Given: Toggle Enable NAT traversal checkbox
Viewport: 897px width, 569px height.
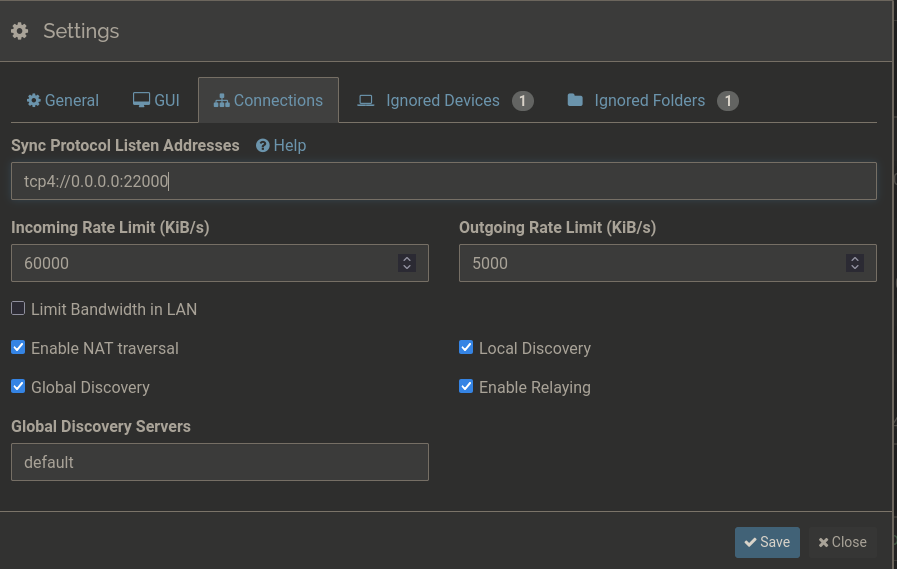Looking at the screenshot, I should tap(18, 348).
